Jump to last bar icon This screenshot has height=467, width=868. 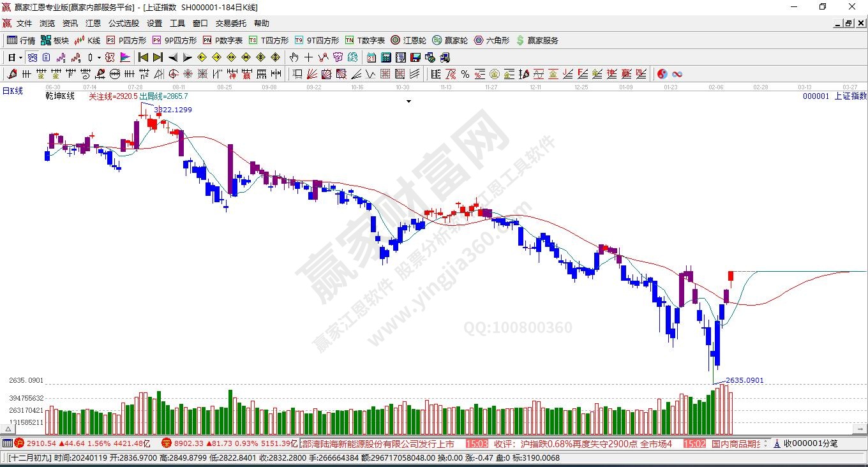158,57
